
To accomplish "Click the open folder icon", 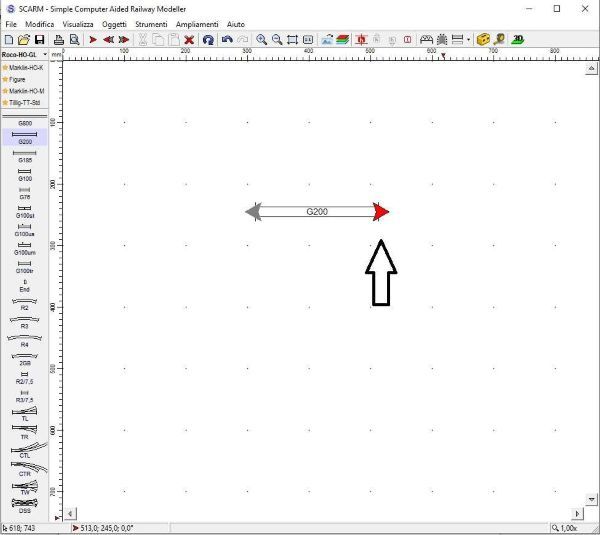I will [x=23, y=40].
